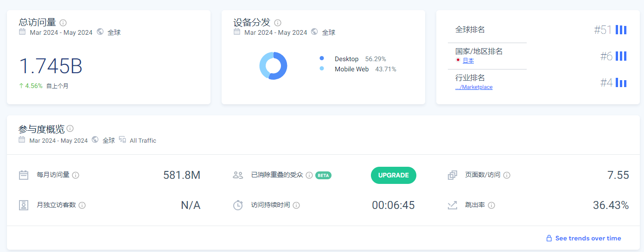Click the 36.43% bounce rate value
Viewport: 644px width, 252px height.
point(611,205)
